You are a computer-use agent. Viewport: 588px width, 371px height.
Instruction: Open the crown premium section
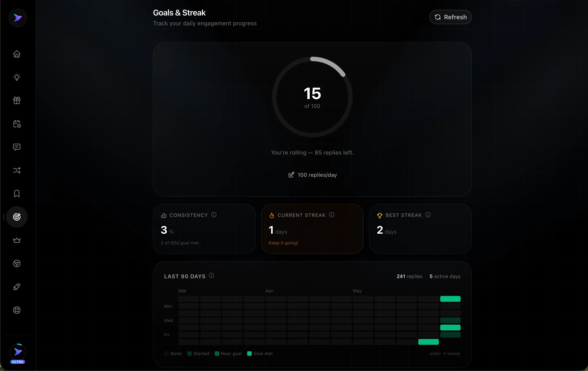pos(17,240)
